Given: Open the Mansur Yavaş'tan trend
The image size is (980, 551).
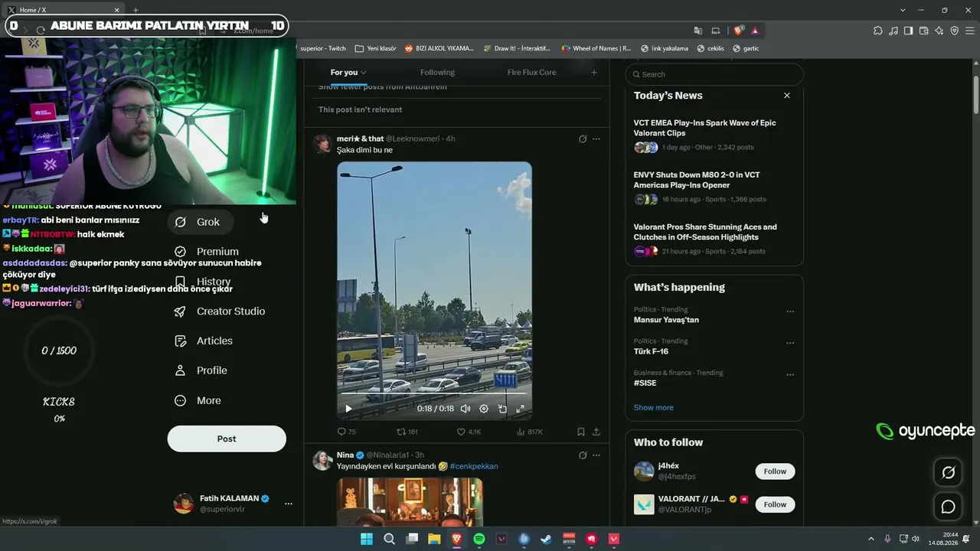Looking at the screenshot, I should click(x=666, y=320).
